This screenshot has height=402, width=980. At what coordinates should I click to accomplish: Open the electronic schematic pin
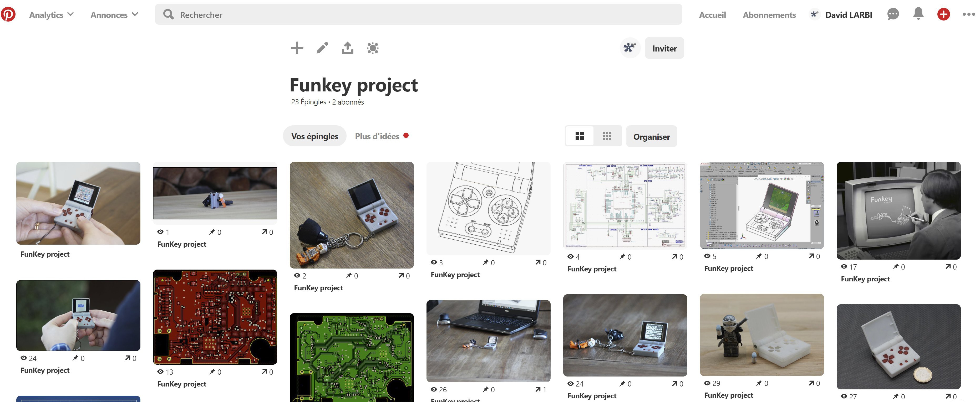pos(625,206)
